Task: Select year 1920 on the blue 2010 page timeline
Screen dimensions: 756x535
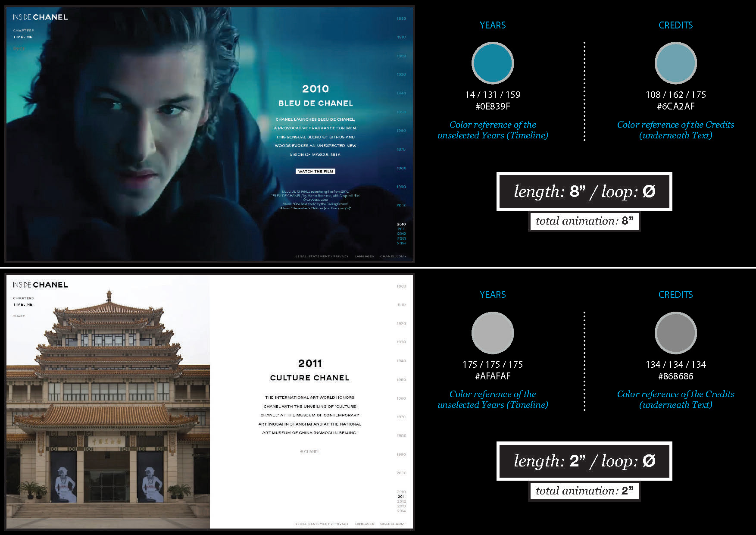Action: click(x=401, y=56)
